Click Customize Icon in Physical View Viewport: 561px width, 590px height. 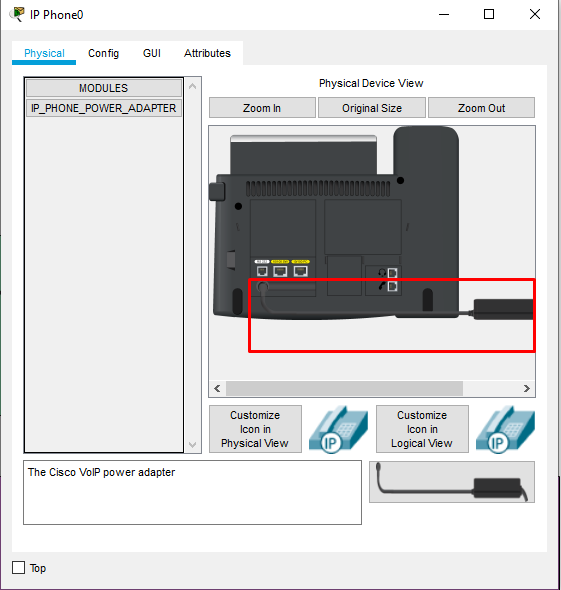coord(255,429)
